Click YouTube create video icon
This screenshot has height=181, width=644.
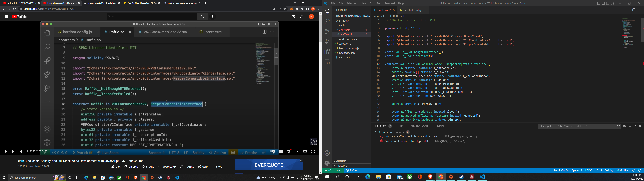(x=293, y=17)
